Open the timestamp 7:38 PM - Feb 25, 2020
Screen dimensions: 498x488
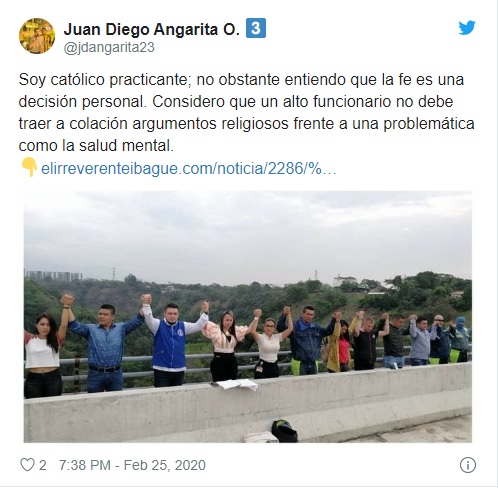coord(132,465)
